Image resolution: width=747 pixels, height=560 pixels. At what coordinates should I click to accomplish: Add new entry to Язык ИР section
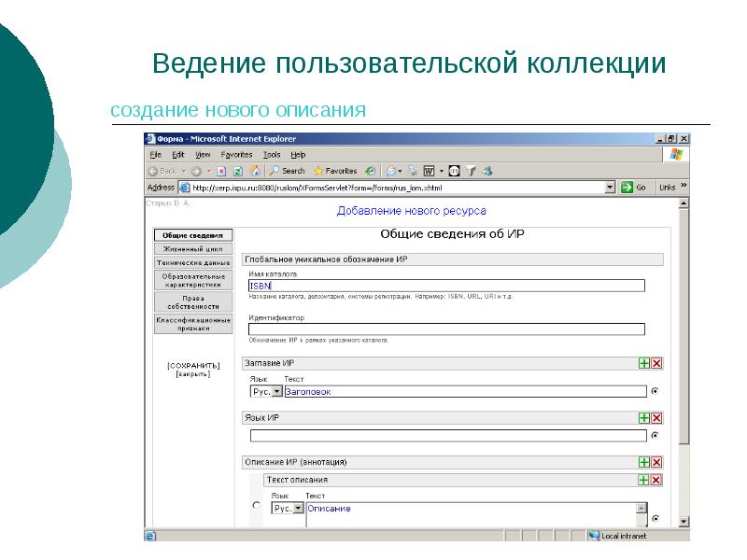click(x=643, y=418)
